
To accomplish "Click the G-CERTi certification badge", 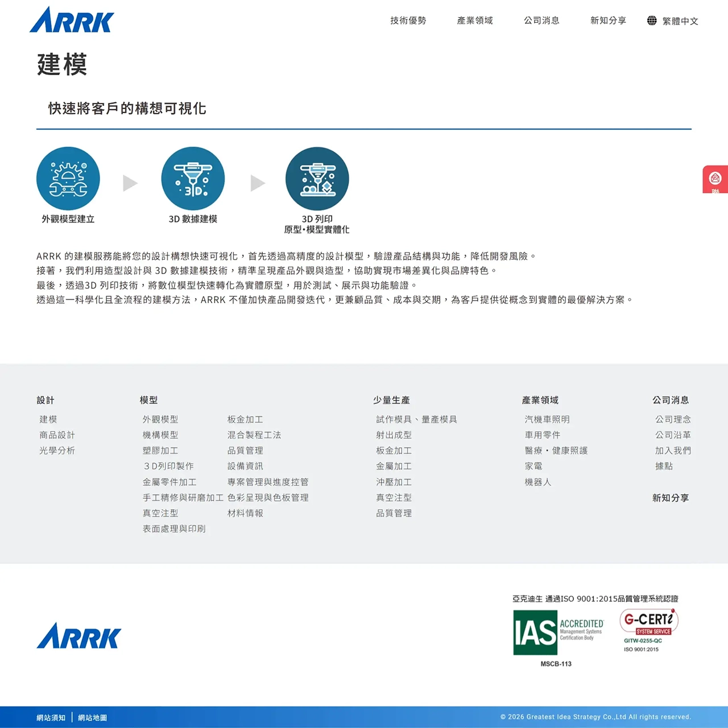I will 649,630.
